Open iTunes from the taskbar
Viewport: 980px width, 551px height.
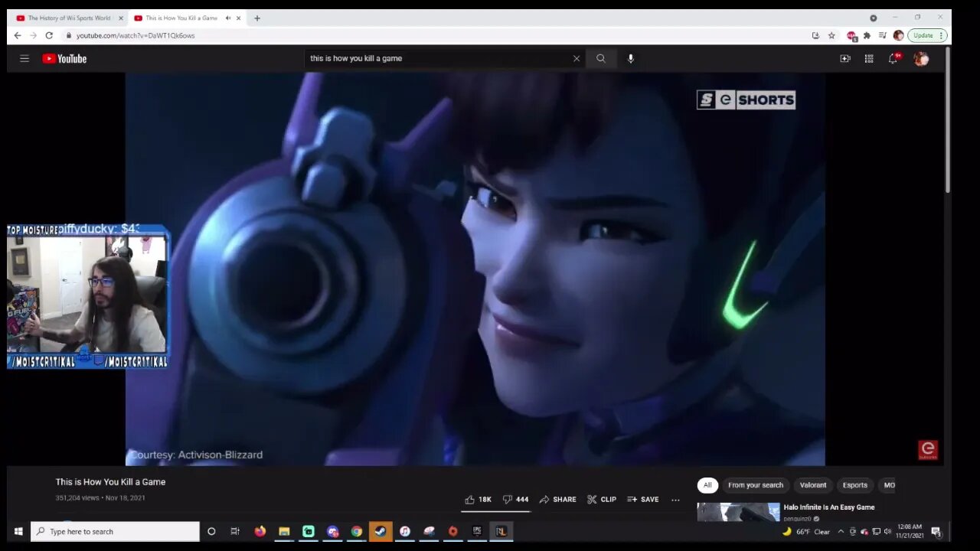pos(405,531)
